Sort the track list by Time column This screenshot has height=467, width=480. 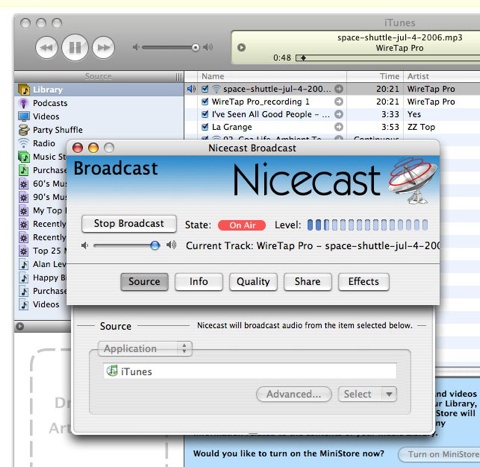coord(375,76)
